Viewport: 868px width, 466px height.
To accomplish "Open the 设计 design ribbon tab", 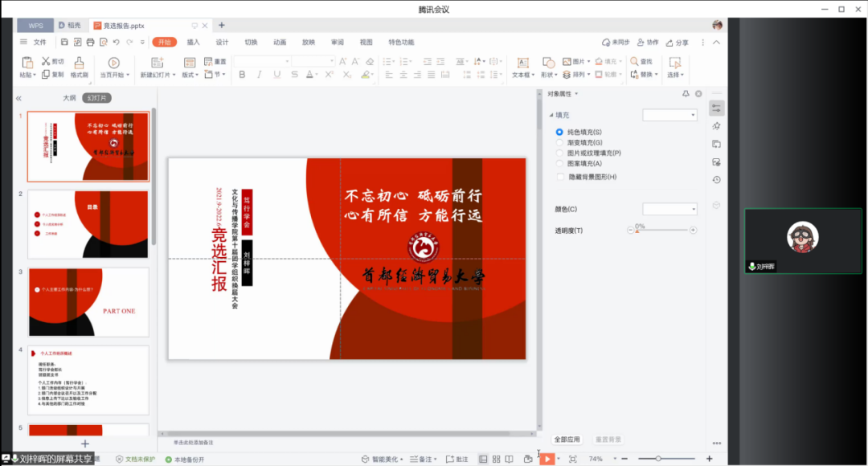I will click(222, 43).
